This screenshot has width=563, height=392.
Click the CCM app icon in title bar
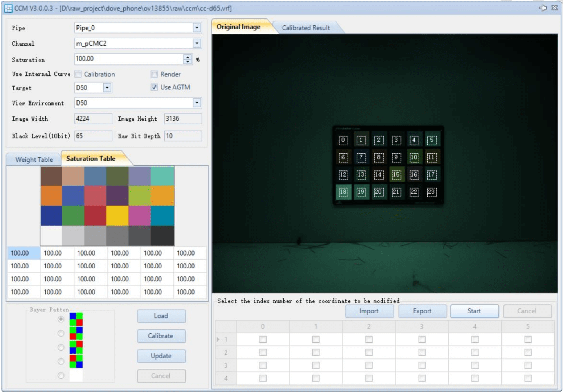click(8, 8)
